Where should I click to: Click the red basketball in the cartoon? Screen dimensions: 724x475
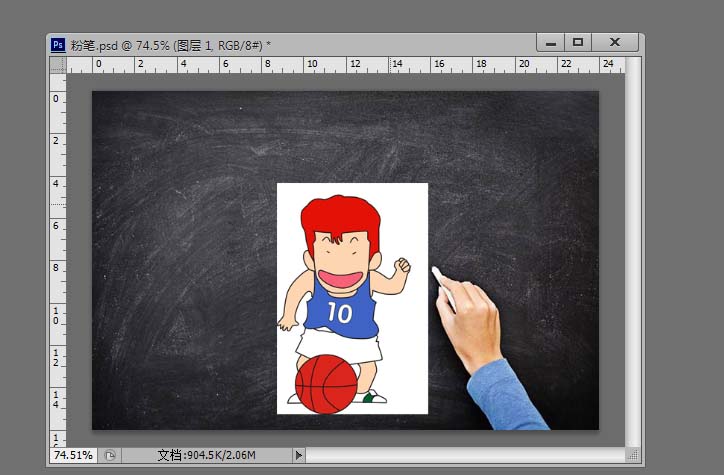(x=326, y=384)
